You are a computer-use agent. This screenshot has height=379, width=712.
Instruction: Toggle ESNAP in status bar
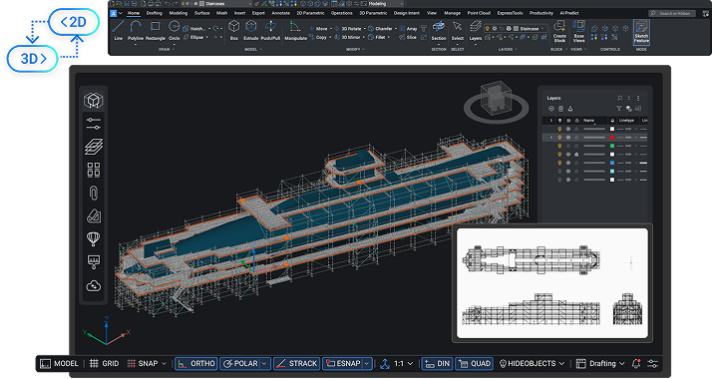tap(342, 364)
